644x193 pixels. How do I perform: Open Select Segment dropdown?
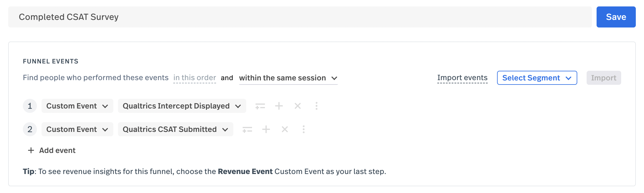tap(537, 78)
